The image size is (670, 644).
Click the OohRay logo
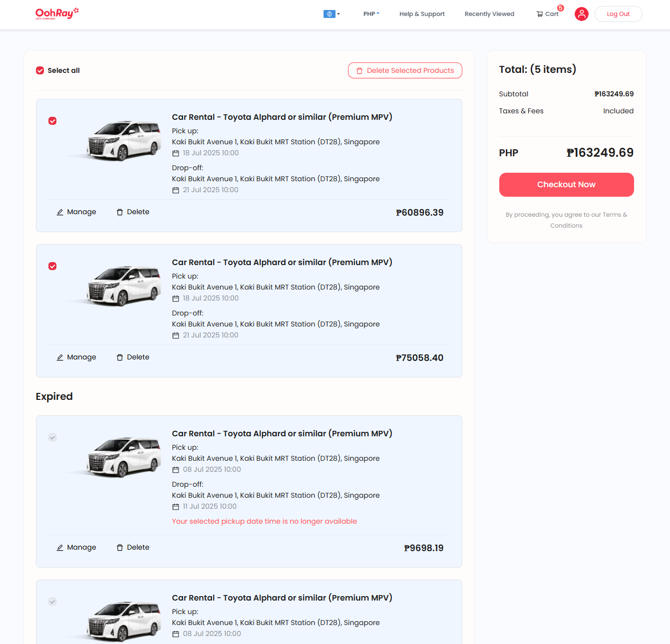[x=56, y=13]
